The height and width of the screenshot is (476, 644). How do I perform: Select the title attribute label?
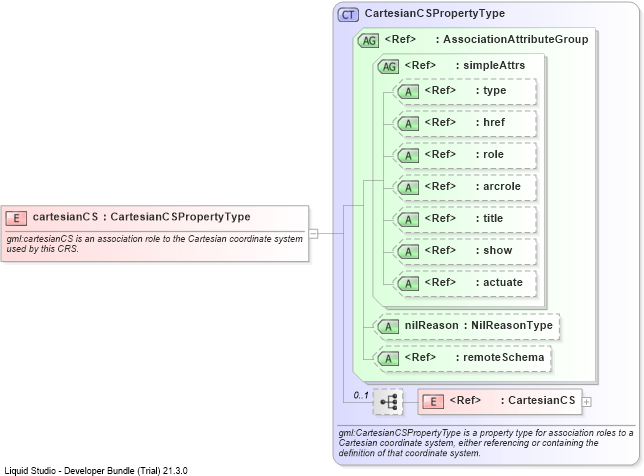point(493,218)
